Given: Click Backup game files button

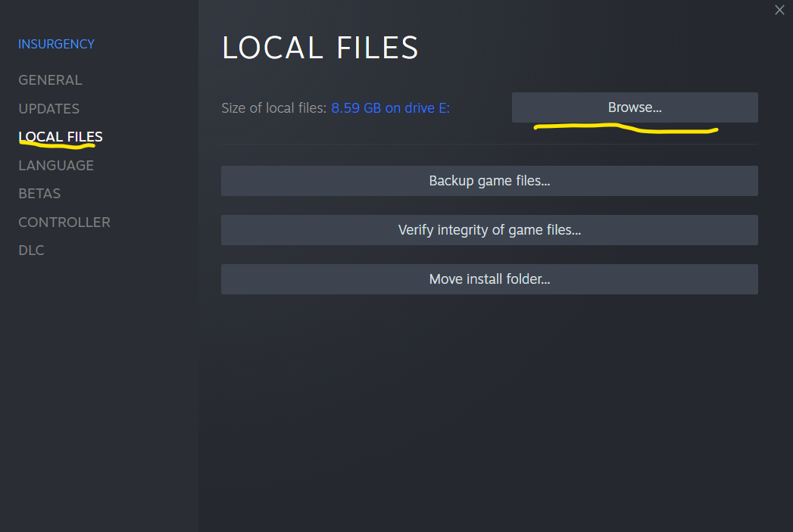Looking at the screenshot, I should (x=489, y=181).
